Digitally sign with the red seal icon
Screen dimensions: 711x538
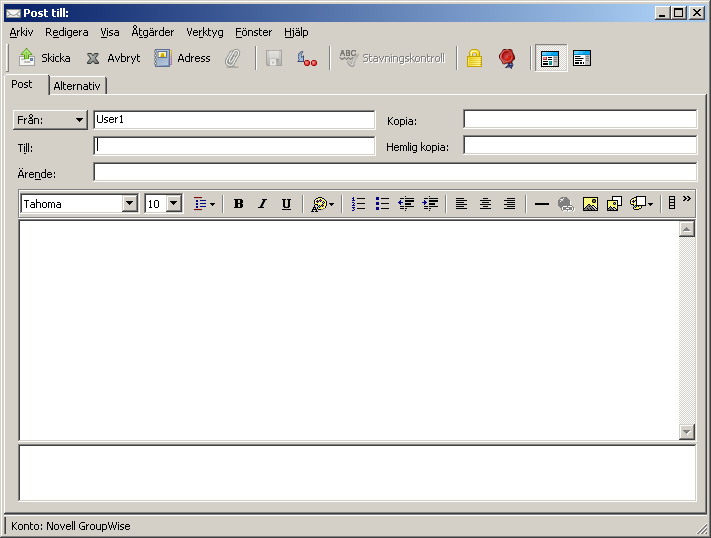507,58
